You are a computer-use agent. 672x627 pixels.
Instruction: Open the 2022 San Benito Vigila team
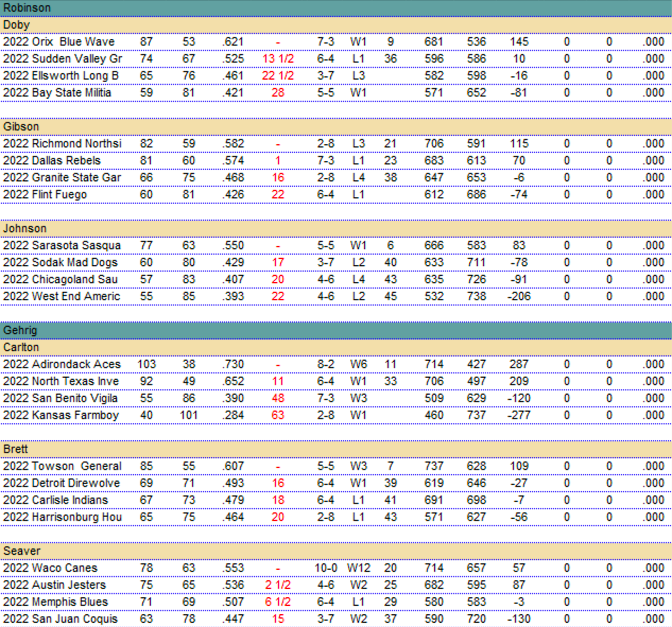point(61,398)
